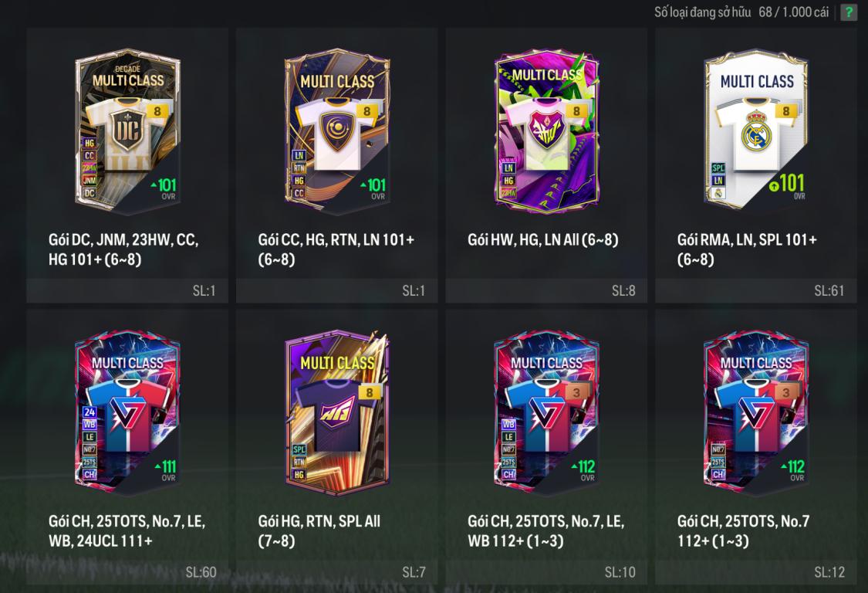The height and width of the screenshot is (593, 868).
Task: Click the SL:60 quantity indicator
Action: [201, 572]
